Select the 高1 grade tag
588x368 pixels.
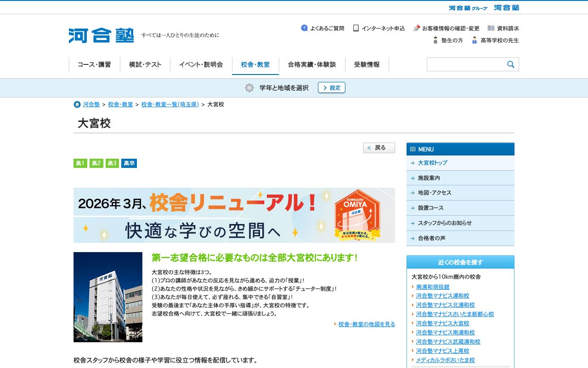pos(80,163)
